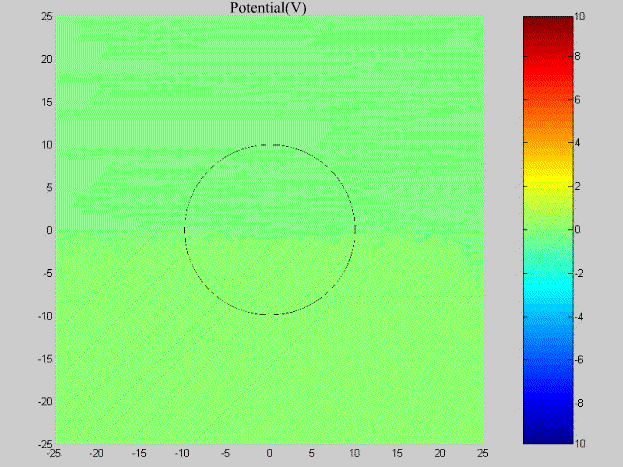Select the x-axis tick label "25"

click(x=483, y=453)
